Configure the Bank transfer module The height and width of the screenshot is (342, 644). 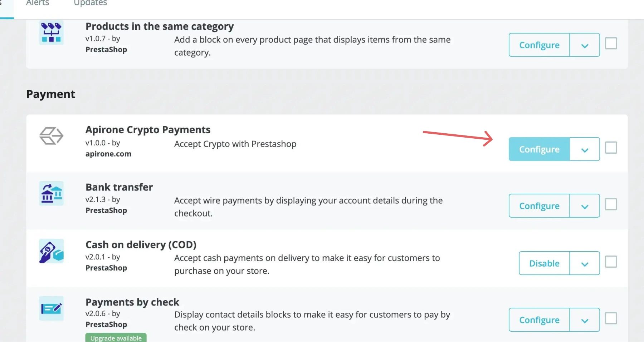539,206
